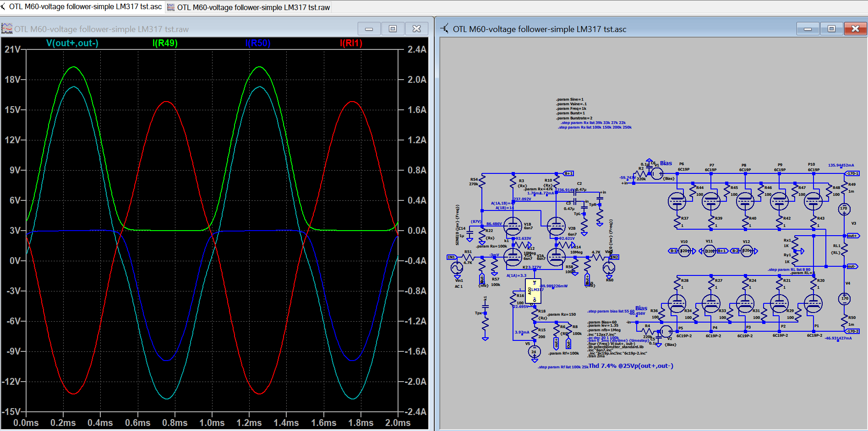The image size is (868, 431).
Task: Select resistor R49 1m
Action: tap(844, 188)
